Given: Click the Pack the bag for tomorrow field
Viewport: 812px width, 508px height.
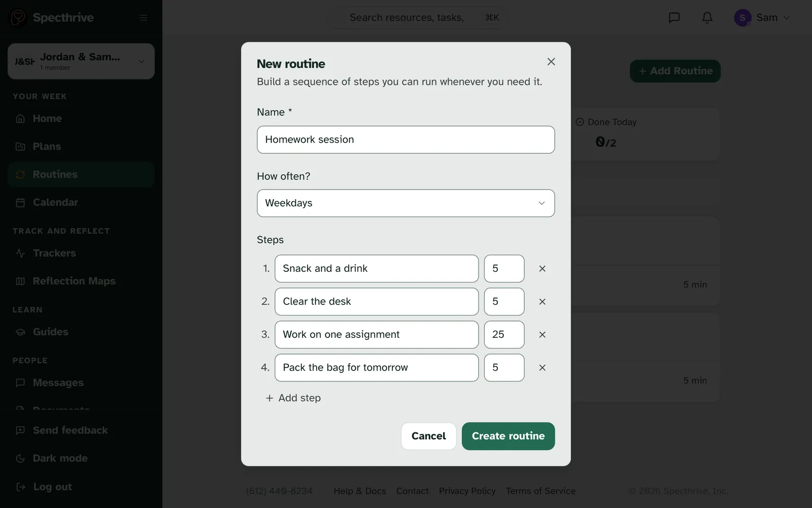Looking at the screenshot, I should (x=377, y=368).
